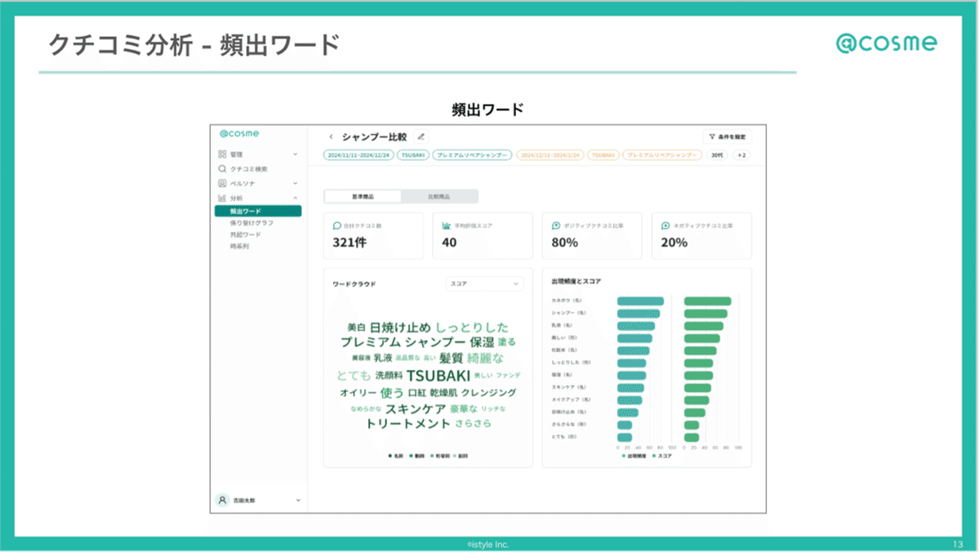
Task: Click the @cosme logo in the sidebar
Action: coord(239,133)
